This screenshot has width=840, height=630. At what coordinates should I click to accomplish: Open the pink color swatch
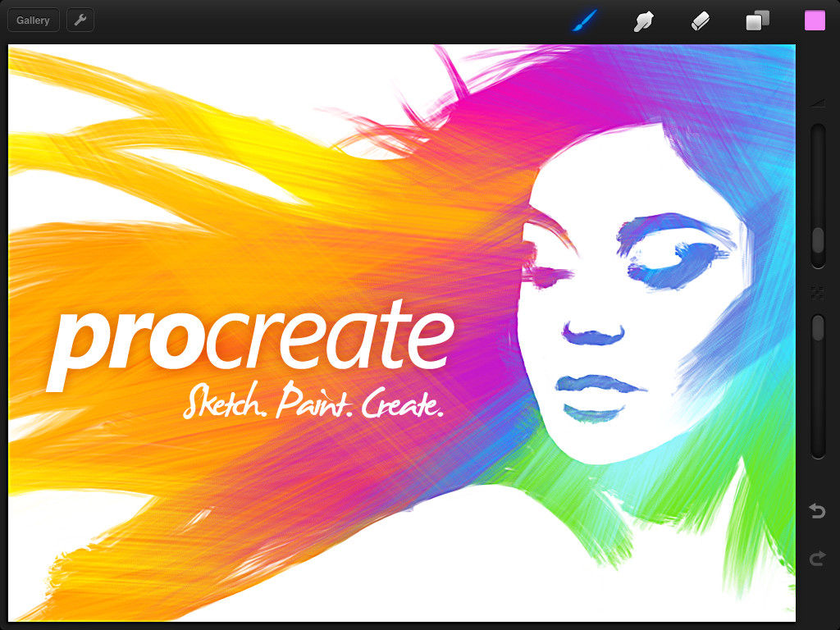pos(815,21)
